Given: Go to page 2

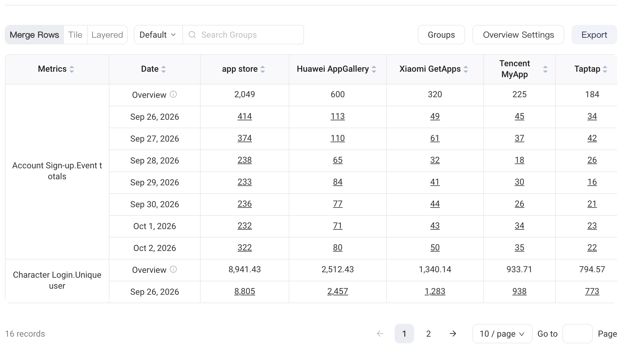Looking at the screenshot, I should (x=428, y=334).
